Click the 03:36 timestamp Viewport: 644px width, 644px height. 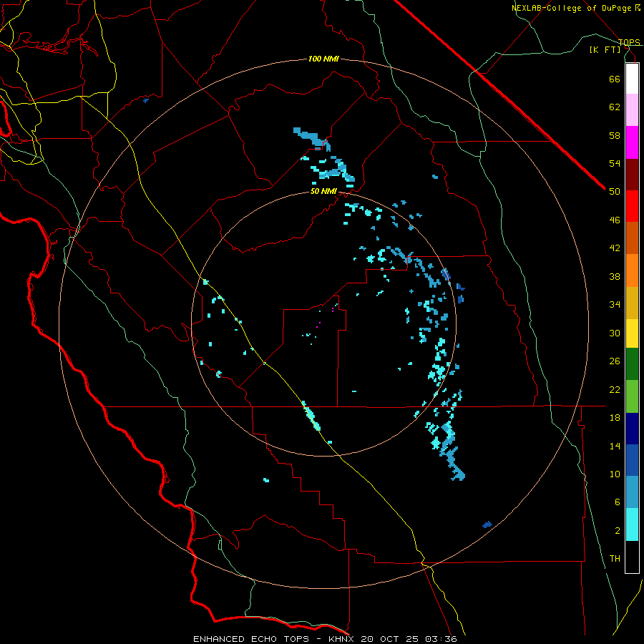(441, 639)
